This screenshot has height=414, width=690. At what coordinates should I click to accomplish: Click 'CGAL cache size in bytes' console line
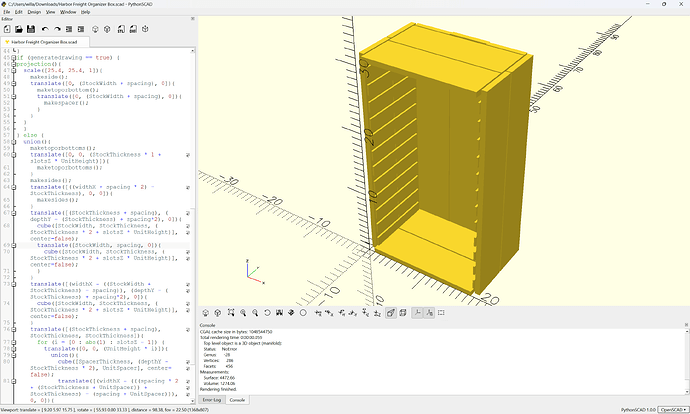[236, 332]
